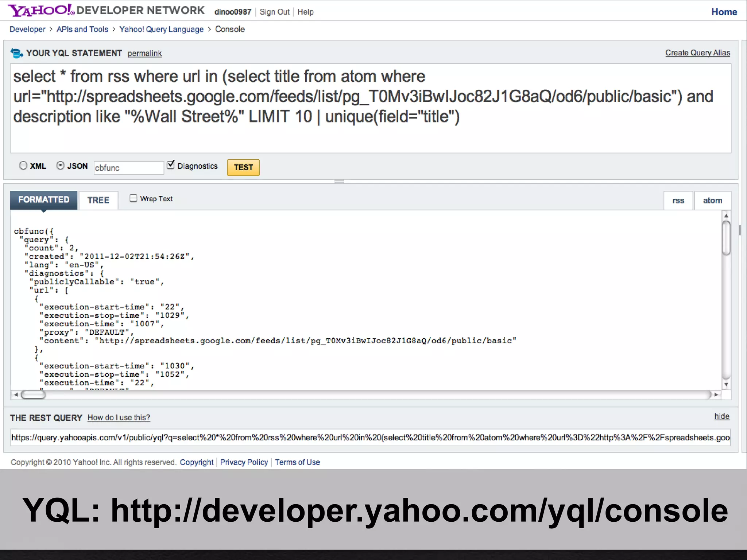Click the horizontal scrollbar thumb in results
Screen dimensions: 747x560
(33, 394)
